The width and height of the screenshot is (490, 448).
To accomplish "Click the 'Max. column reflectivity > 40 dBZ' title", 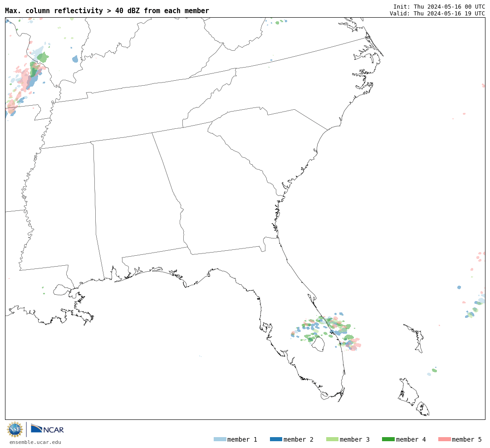I will point(107,10).
